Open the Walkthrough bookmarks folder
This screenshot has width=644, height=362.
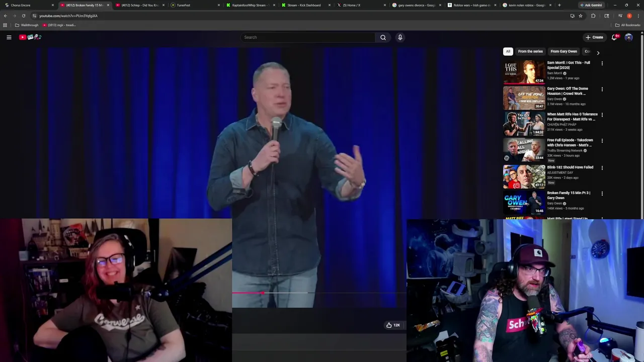(27, 25)
